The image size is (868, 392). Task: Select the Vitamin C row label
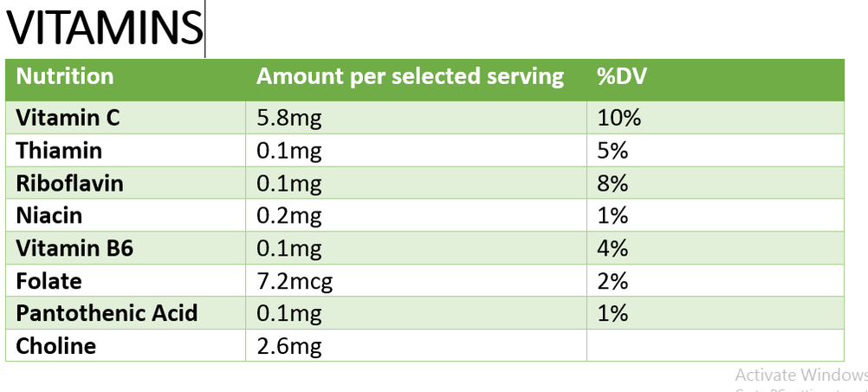68,118
